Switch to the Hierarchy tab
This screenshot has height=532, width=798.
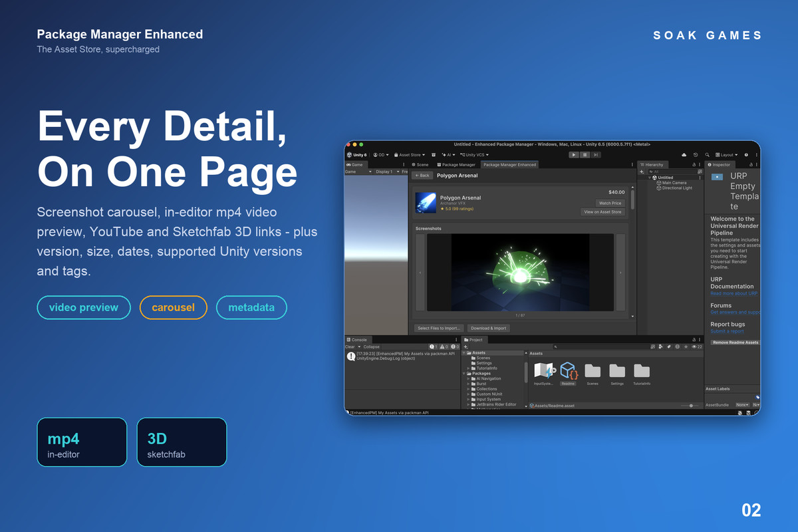(652, 164)
